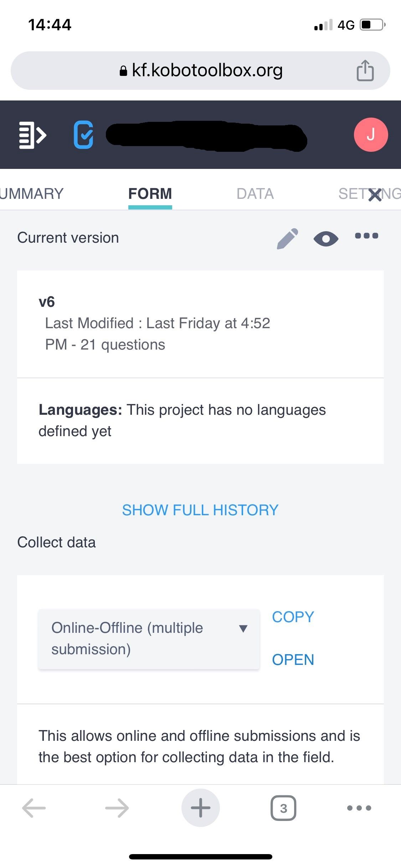Screen dimensions: 401x868
Task: Preview form using the eye icon
Action: pos(326,238)
